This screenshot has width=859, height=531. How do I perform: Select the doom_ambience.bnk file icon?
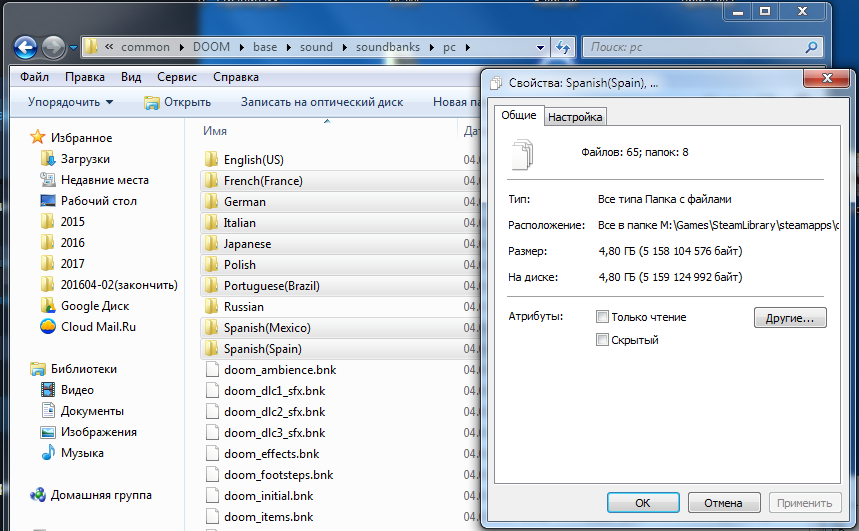click(212, 369)
